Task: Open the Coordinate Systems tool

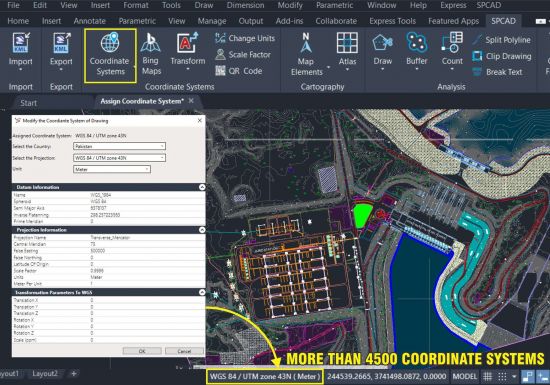Action: 110,55
